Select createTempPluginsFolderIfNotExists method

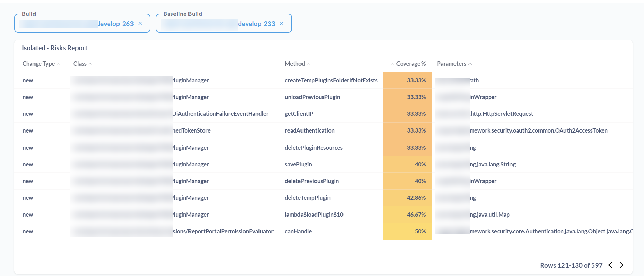(331, 80)
